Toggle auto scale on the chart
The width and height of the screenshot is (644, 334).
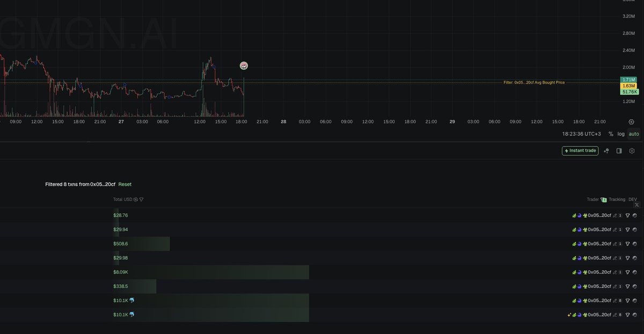[634, 134]
